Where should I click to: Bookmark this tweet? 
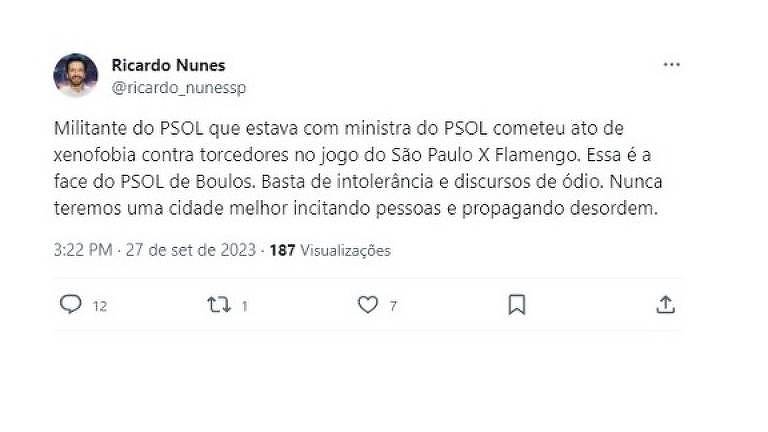click(517, 305)
